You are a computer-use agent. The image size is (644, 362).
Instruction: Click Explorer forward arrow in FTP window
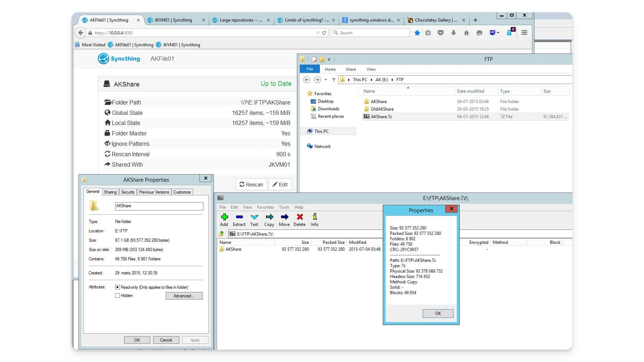pyautogui.click(x=317, y=80)
